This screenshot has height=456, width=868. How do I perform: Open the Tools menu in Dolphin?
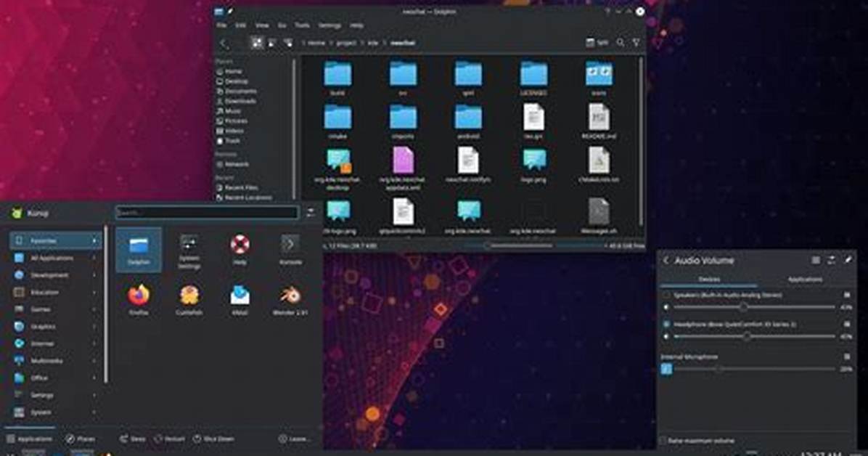coord(302,25)
